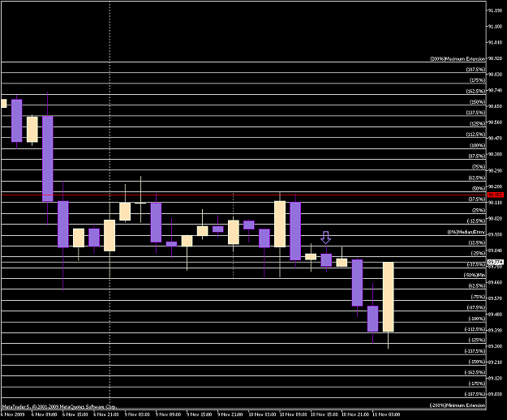Select the (-162.5%) level label
The height and width of the screenshot is (420, 507).
tap(475, 372)
